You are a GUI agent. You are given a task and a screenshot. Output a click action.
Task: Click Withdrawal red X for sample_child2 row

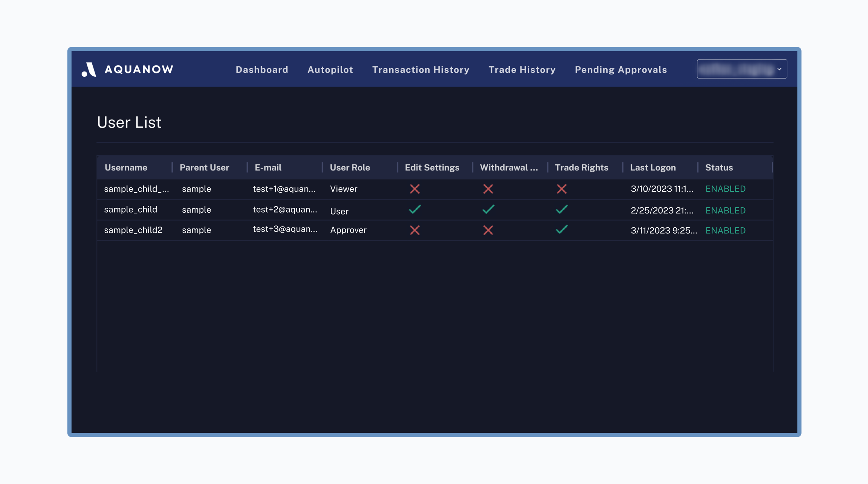tap(488, 230)
